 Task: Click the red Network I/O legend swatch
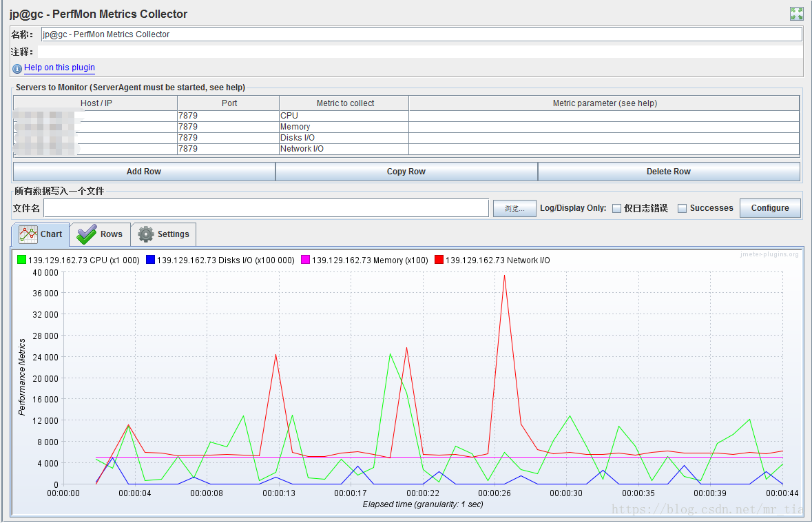[439, 260]
